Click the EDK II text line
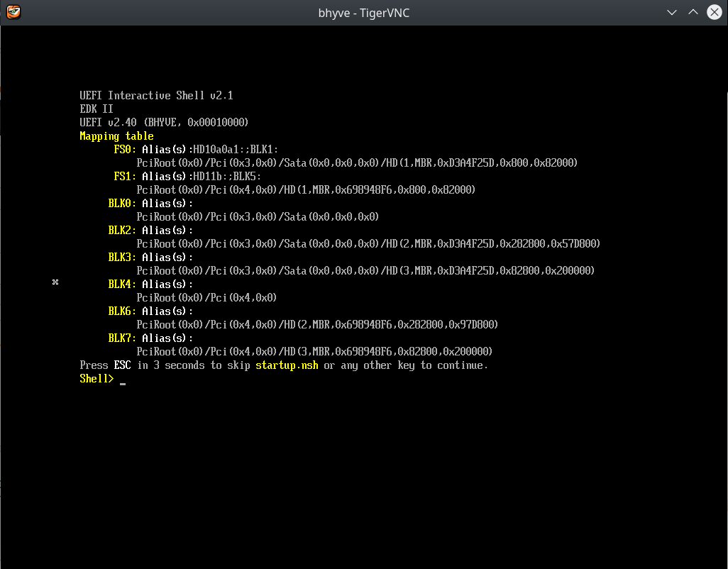 (96, 109)
